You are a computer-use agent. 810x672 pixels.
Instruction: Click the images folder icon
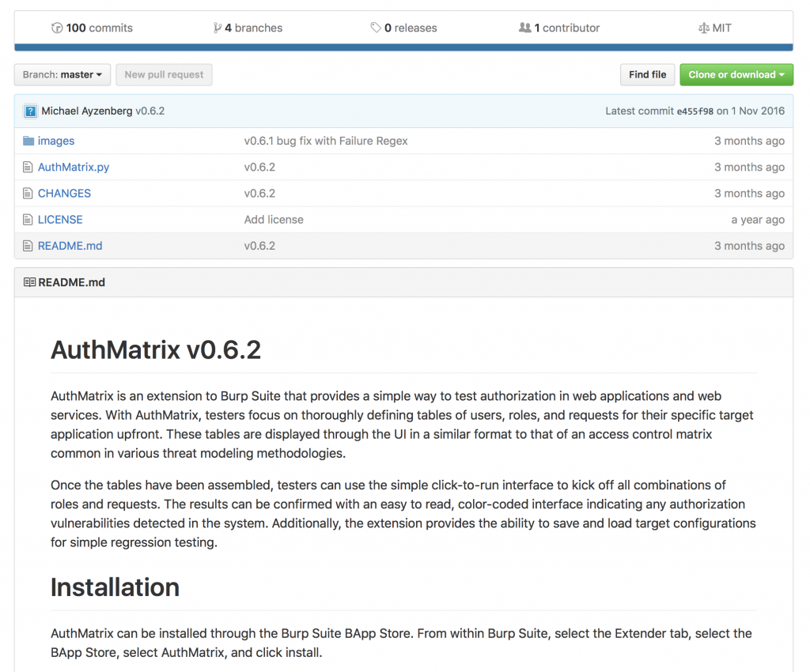pos(28,141)
